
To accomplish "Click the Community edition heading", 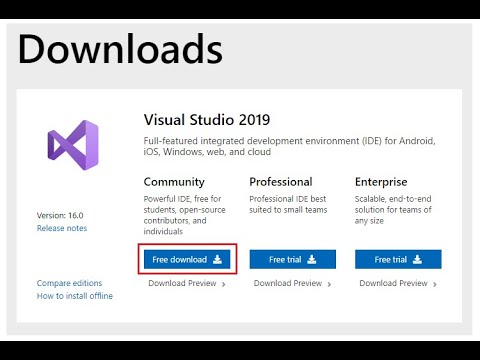I will [174, 182].
